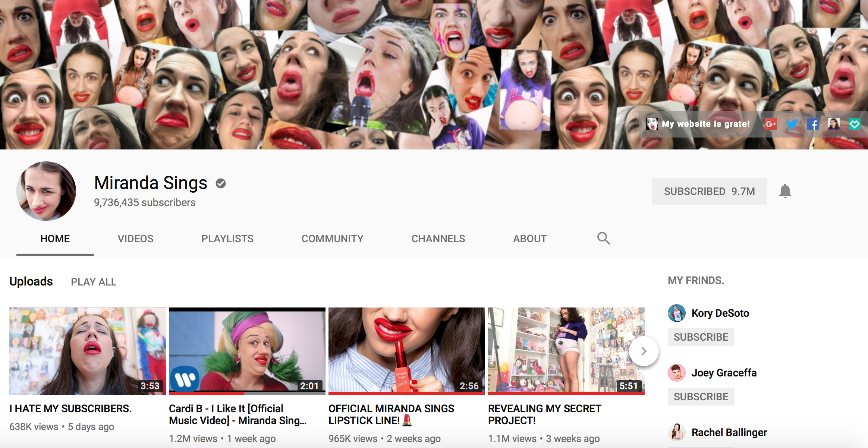Click the notification bell icon
The image size is (868, 448).
tap(785, 191)
